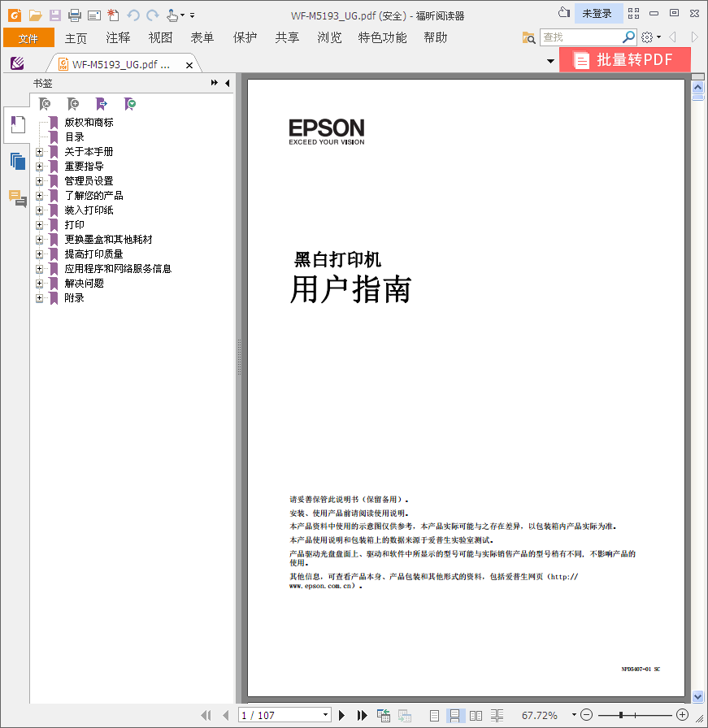Click the zoom in plus button
Image resolution: width=708 pixels, height=728 pixels.
point(682,714)
